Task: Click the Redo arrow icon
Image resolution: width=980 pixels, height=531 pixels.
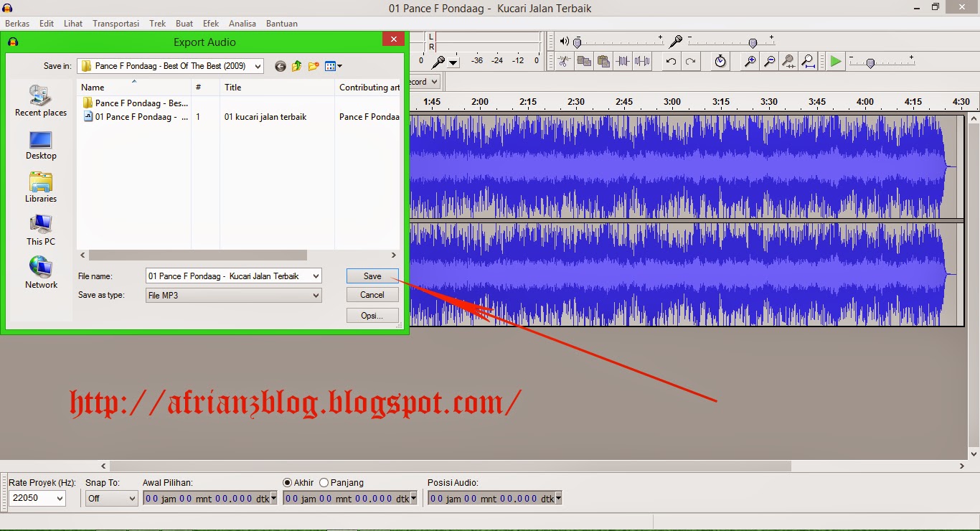Action: 690,62
